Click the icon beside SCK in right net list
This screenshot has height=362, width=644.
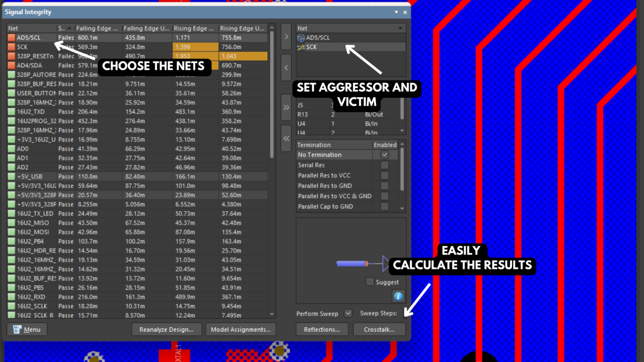pos(301,47)
